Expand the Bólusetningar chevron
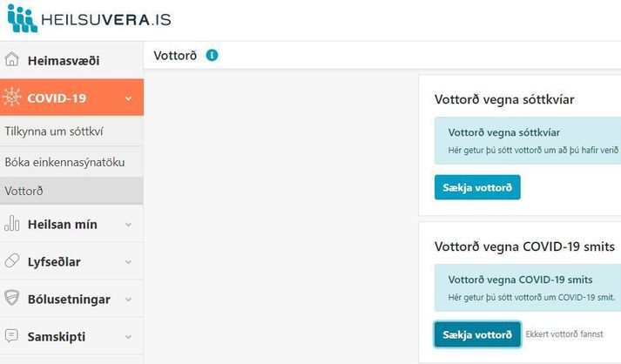 coord(128,300)
